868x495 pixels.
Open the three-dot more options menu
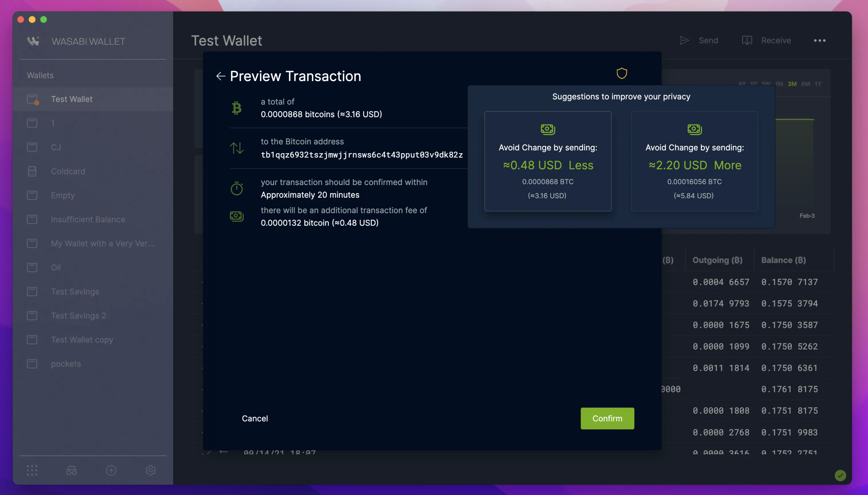click(820, 41)
